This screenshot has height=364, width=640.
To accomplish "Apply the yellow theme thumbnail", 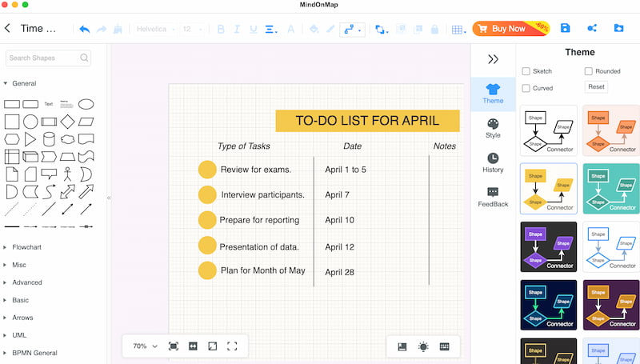I will [x=549, y=189].
